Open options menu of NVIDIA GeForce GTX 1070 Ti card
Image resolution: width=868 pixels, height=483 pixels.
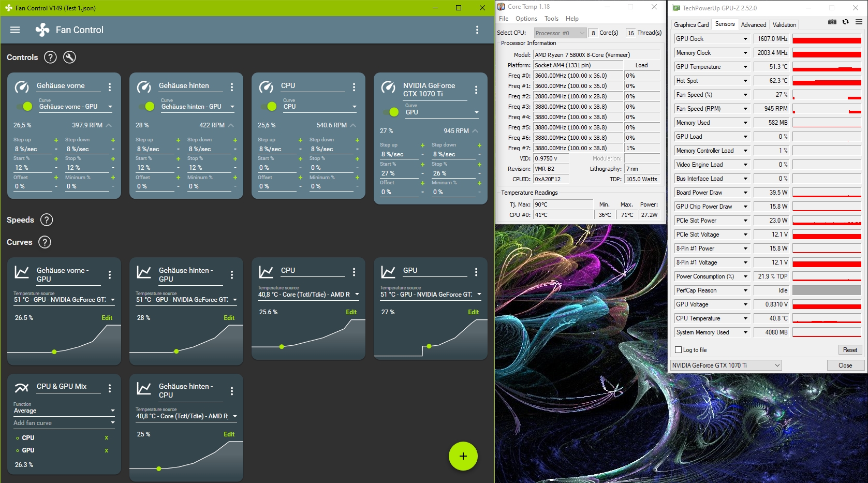[x=476, y=90]
